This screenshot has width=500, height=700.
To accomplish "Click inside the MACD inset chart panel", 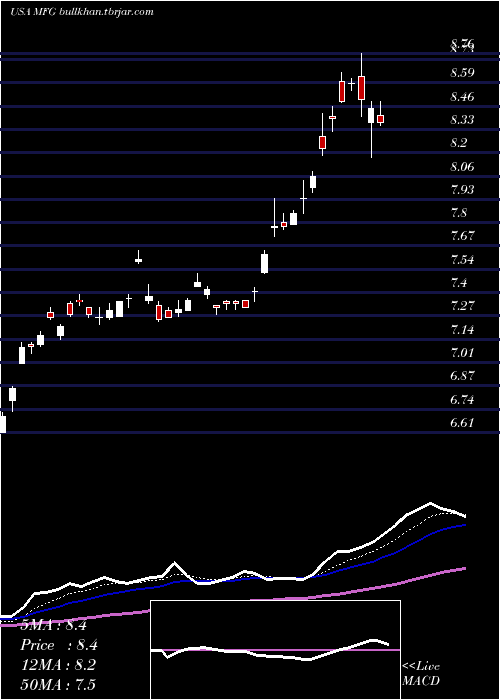I will [275, 650].
